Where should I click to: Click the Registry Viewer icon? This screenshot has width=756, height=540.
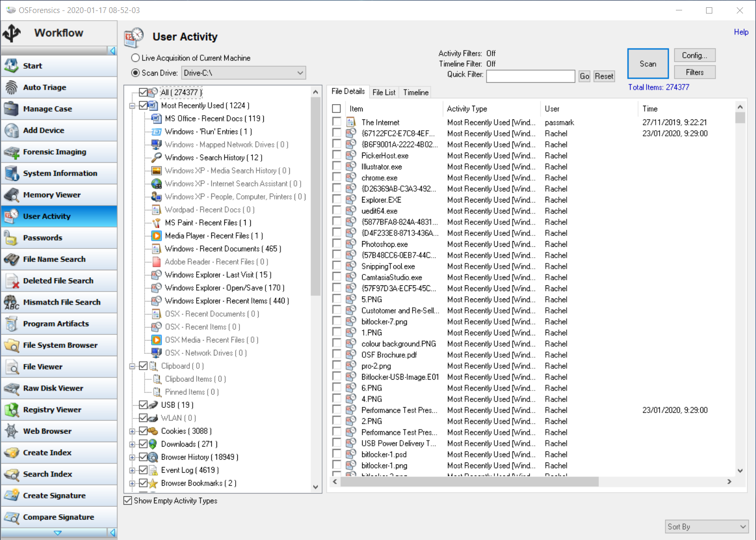(11, 410)
